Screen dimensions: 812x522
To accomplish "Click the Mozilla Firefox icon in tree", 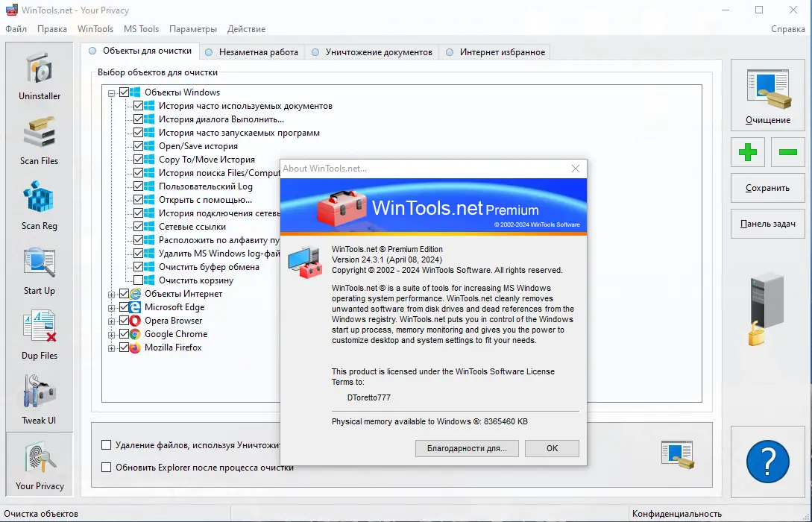I will pos(135,348).
